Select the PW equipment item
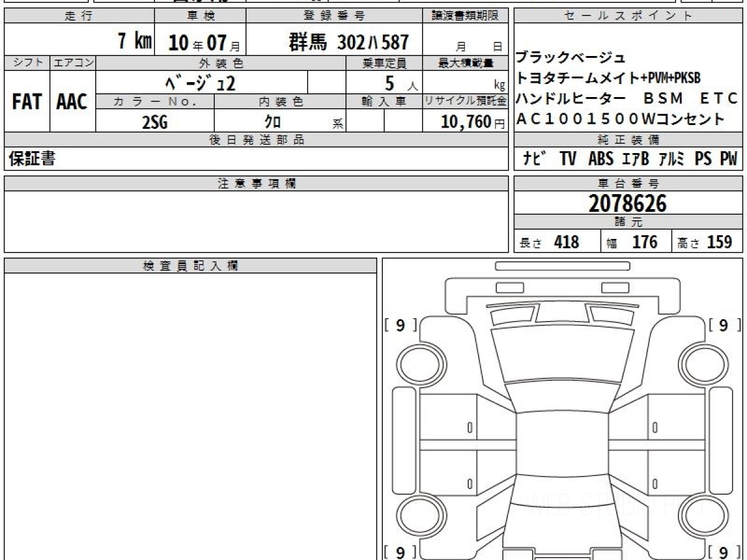The height and width of the screenshot is (560, 747). click(x=729, y=159)
